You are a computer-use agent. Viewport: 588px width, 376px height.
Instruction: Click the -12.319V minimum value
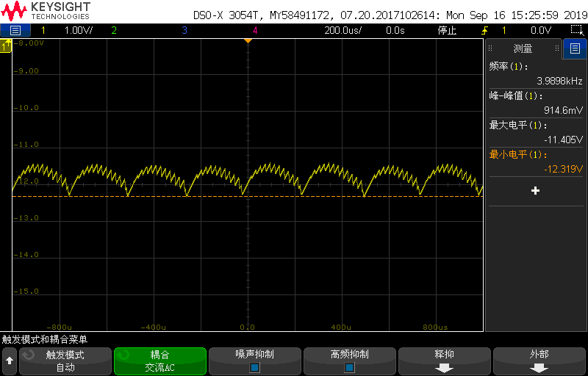pos(563,169)
